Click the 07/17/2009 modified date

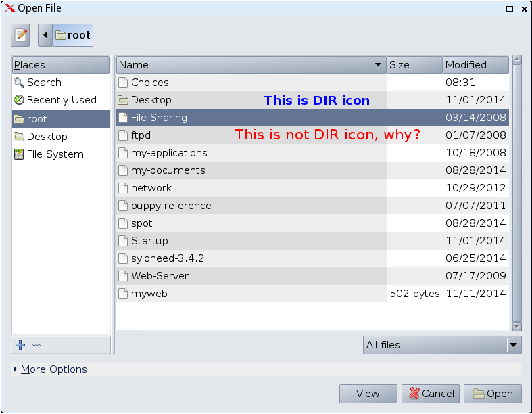coord(476,276)
